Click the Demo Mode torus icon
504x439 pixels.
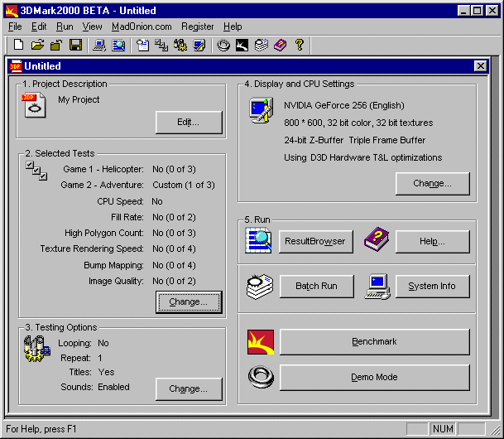pos(261,377)
